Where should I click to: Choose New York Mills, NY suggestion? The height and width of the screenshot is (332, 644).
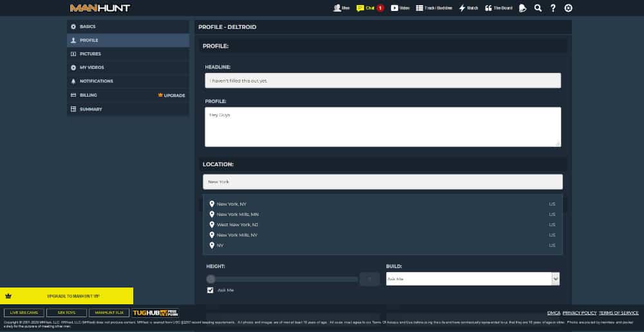383,235
